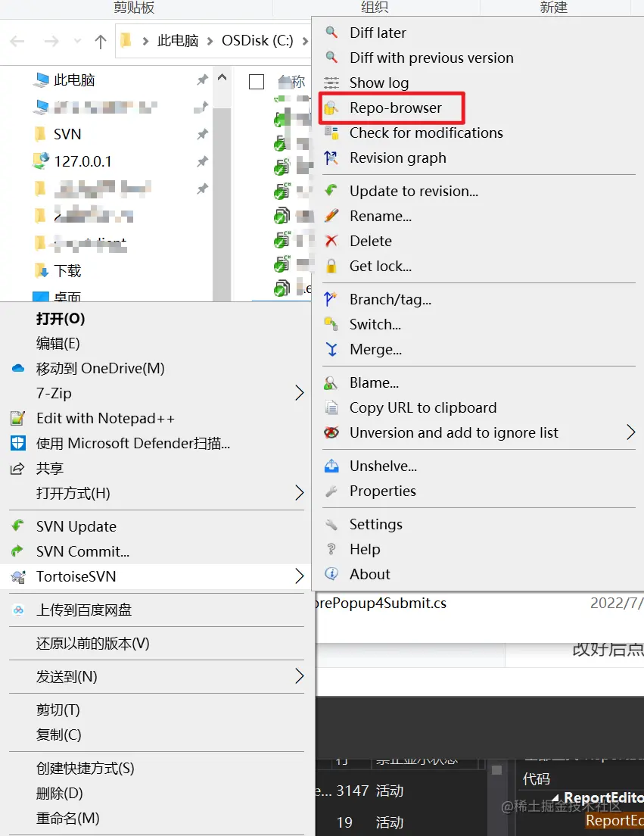644x836 pixels.
Task: Click the Unversion and ignore icon
Action: click(331, 432)
